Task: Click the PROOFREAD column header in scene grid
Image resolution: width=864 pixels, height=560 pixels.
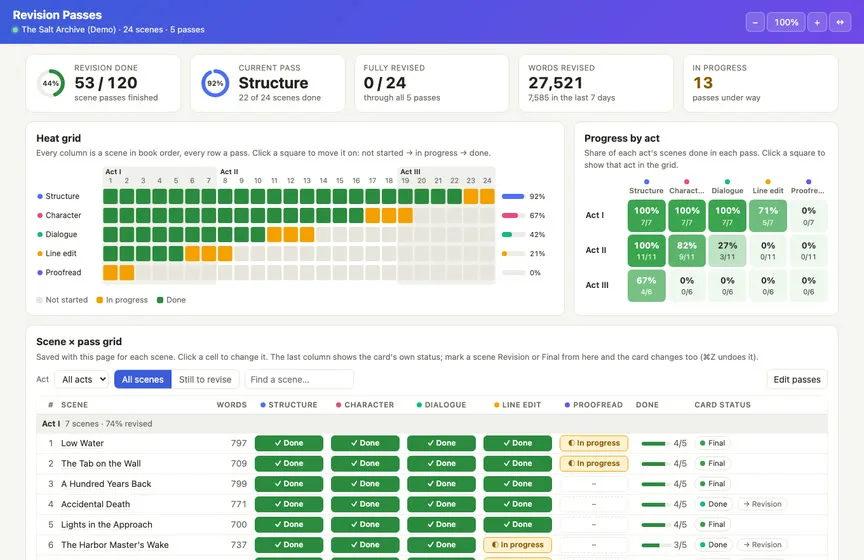Action: 593,405
